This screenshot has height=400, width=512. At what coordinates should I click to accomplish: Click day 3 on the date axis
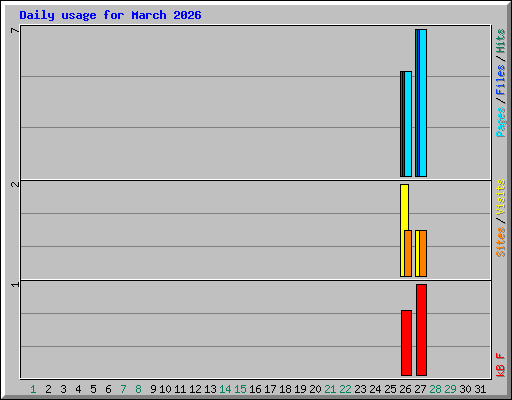tap(63, 389)
